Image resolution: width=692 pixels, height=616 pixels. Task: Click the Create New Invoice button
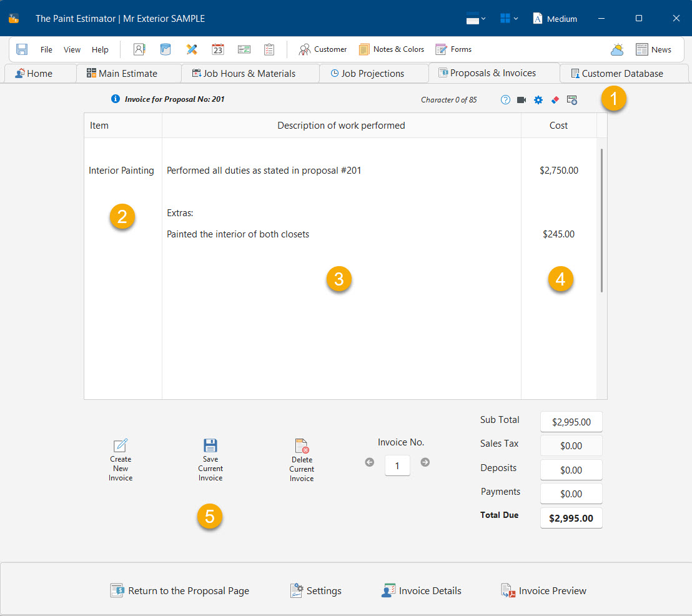tap(120, 459)
